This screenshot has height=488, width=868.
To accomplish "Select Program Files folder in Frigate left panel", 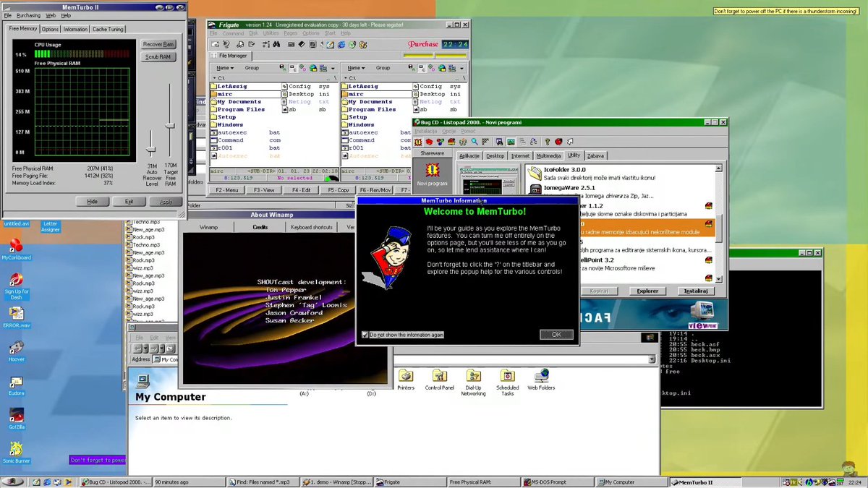I will pyautogui.click(x=246, y=109).
